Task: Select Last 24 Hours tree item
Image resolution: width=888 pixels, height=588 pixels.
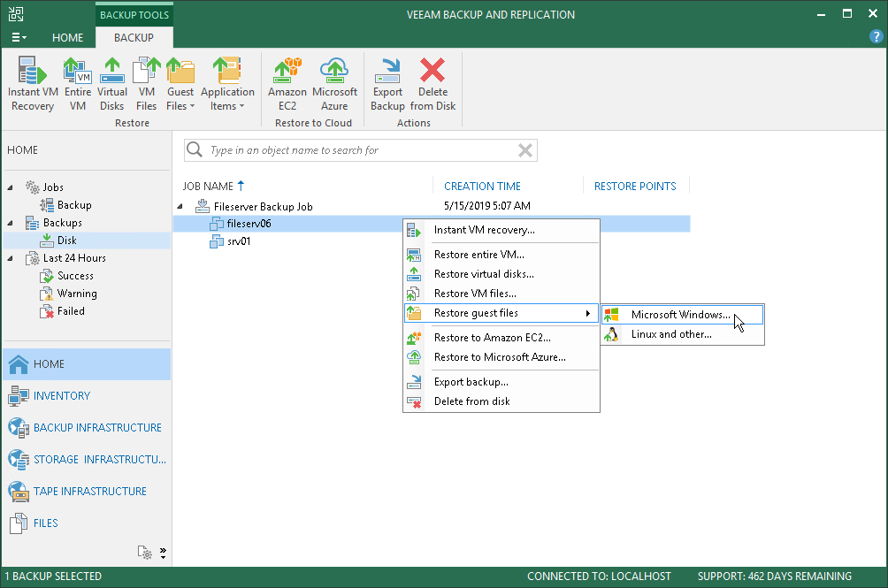Action: (65, 258)
